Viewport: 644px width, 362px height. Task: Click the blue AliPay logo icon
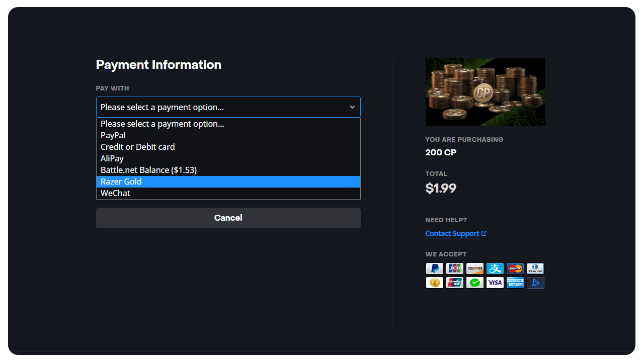(495, 268)
